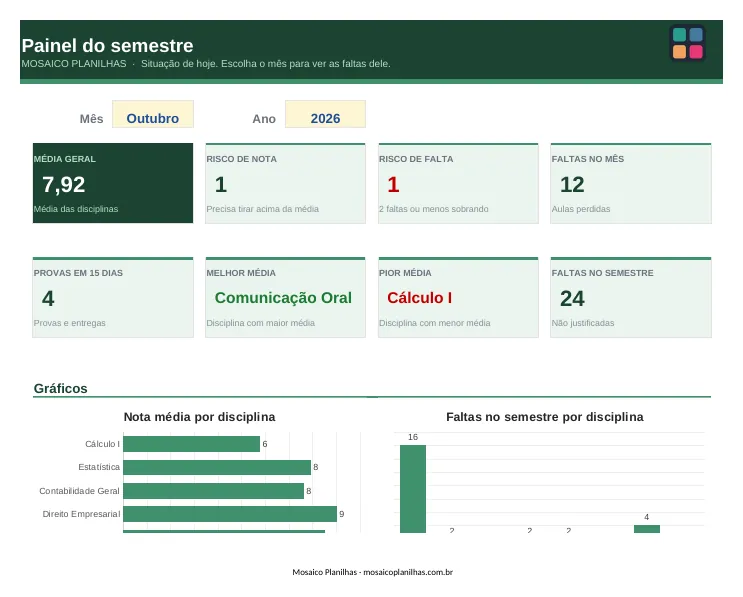The width and height of the screenshot is (743, 597).
Task: Click the 'Média das disciplinas' caption
Action: [x=76, y=209]
